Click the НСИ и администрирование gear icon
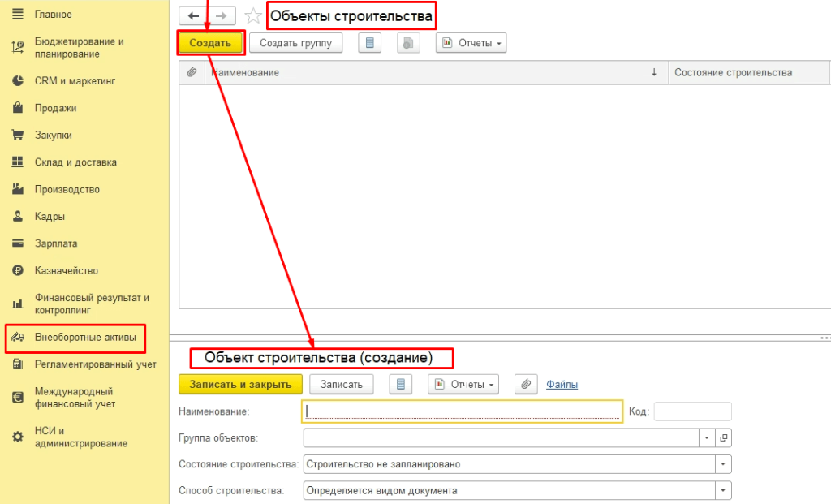This screenshot has height=504, width=831. coord(18,437)
